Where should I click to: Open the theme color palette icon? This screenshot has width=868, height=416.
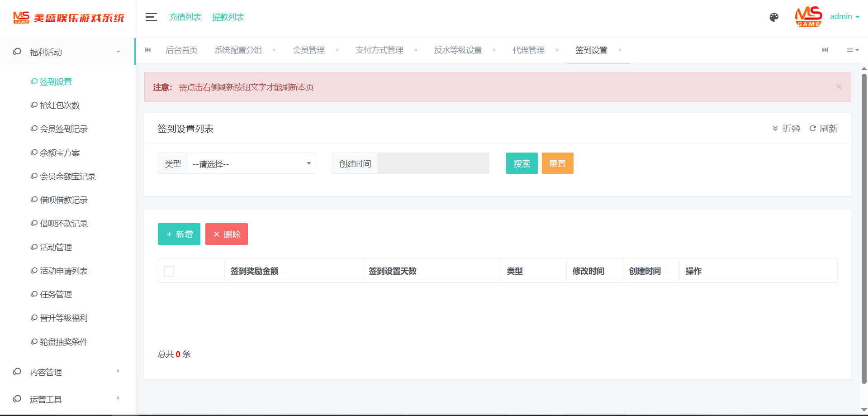pyautogui.click(x=774, y=17)
